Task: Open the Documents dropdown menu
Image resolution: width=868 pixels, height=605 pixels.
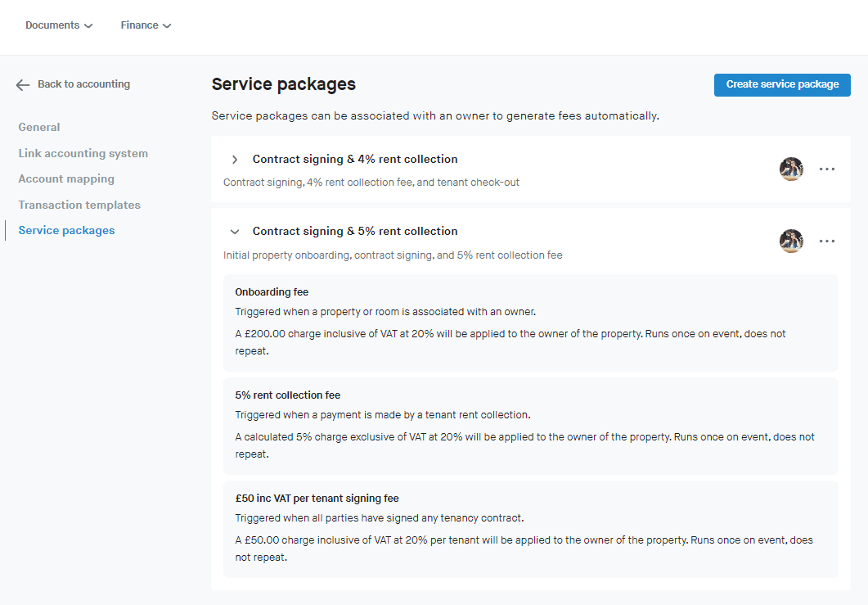Action: click(59, 25)
